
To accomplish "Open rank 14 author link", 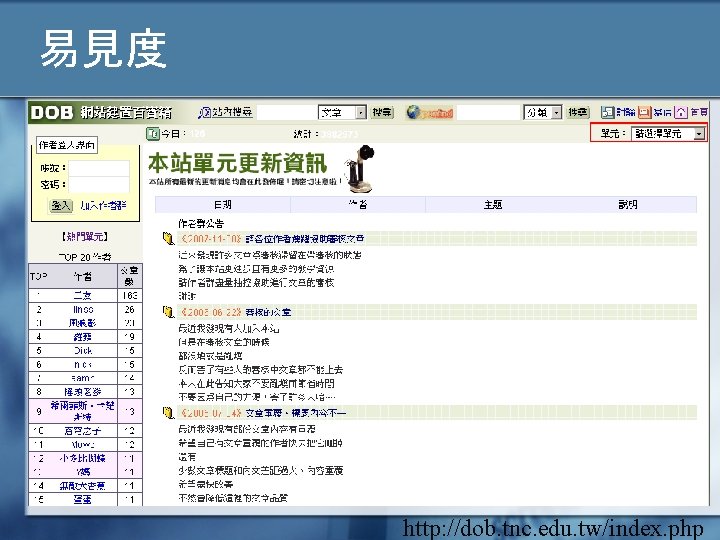I will 83,486.
